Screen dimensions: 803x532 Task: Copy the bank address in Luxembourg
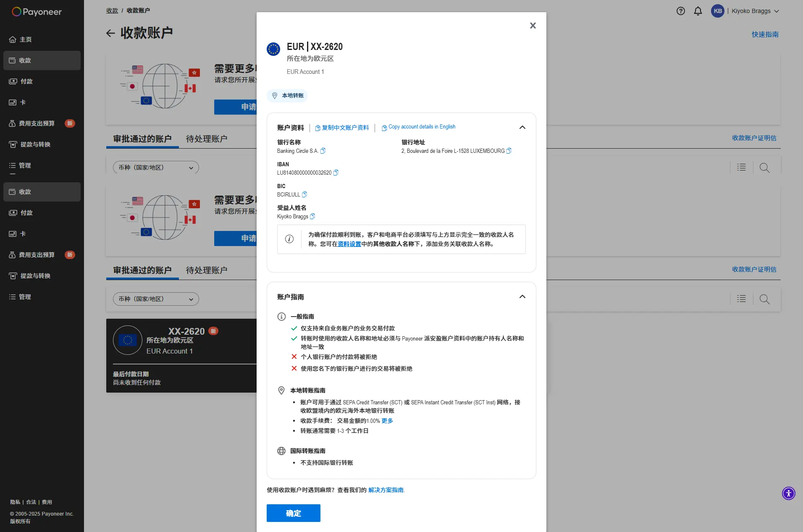pyautogui.click(x=509, y=151)
